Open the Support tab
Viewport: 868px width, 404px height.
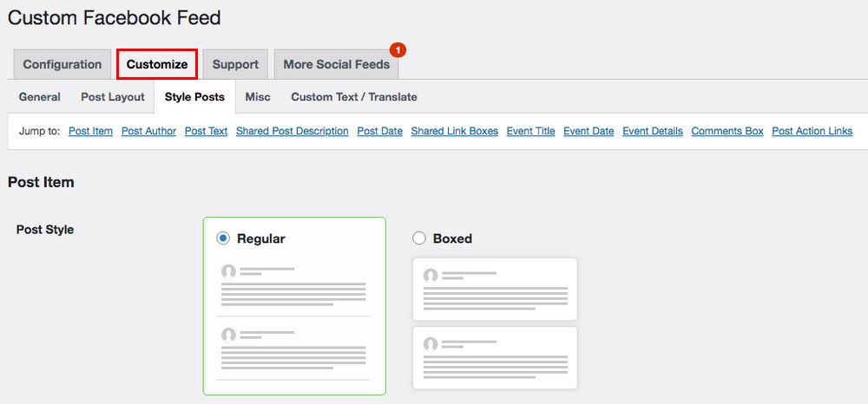[235, 64]
